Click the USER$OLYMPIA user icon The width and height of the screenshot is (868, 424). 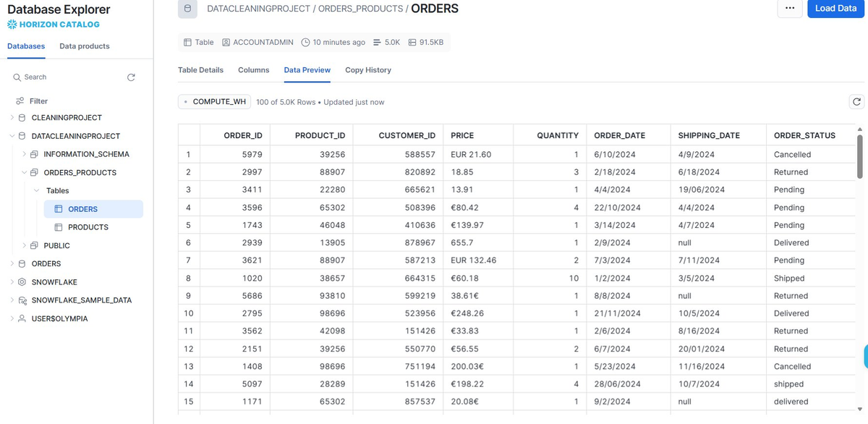click(22, 319)
